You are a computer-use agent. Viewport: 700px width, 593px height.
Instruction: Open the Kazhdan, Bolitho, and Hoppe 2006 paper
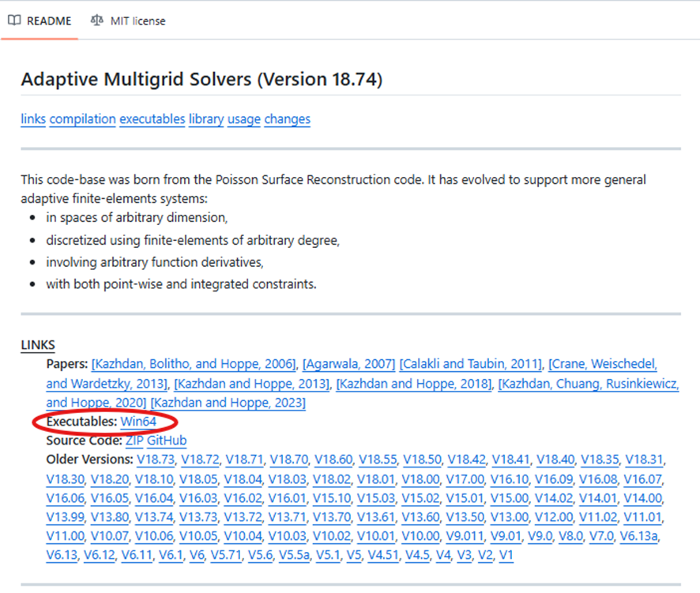[x=194, y=364]
